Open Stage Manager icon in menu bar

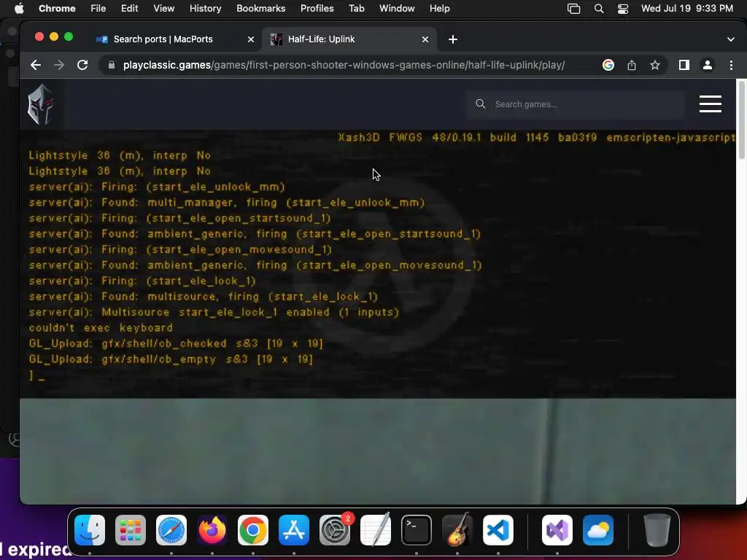(573, 9)
